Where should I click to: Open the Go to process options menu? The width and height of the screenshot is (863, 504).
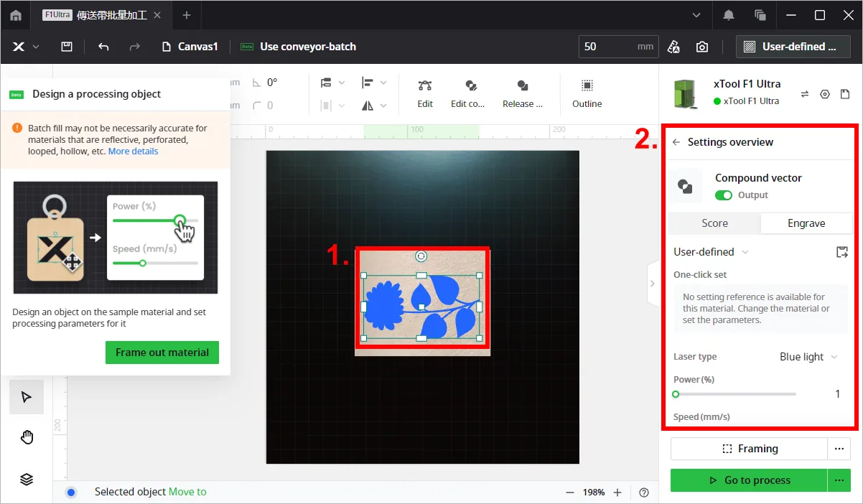click(839, 480)
